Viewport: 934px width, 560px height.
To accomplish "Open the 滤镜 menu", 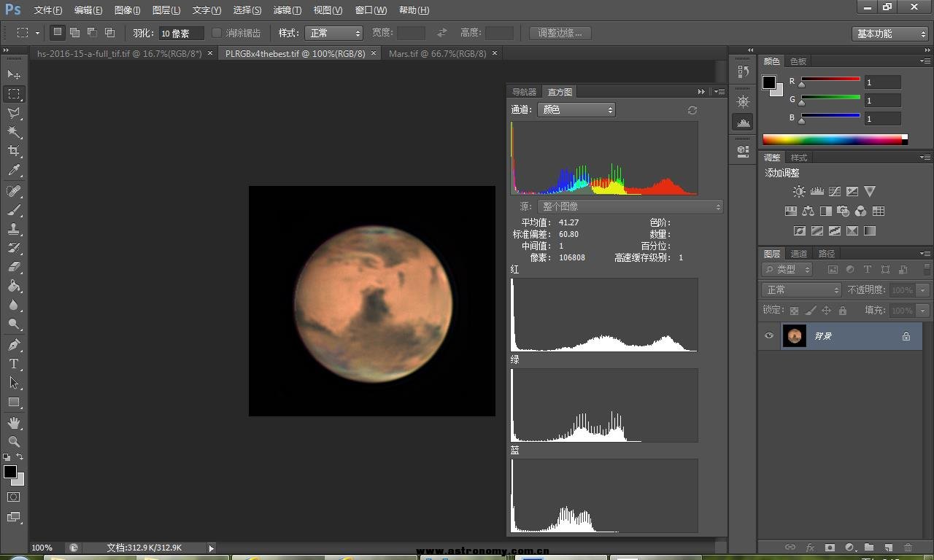I will (x=287, y=10).
